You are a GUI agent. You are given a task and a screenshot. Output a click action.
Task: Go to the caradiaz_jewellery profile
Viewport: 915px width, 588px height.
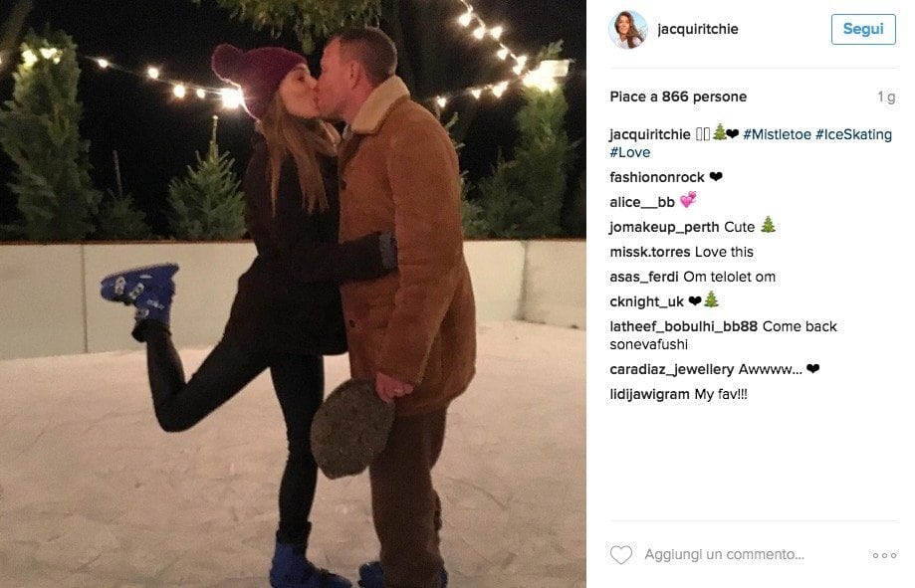(672, 369)
